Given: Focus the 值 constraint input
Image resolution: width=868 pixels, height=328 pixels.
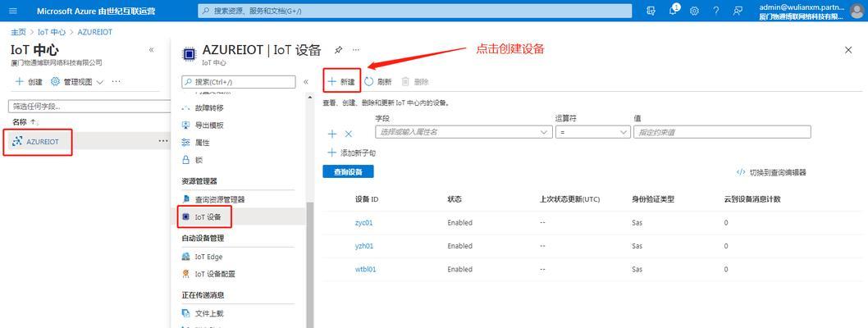Looking at the screenshot, I should pyautogui.click(x=722, y=132).
